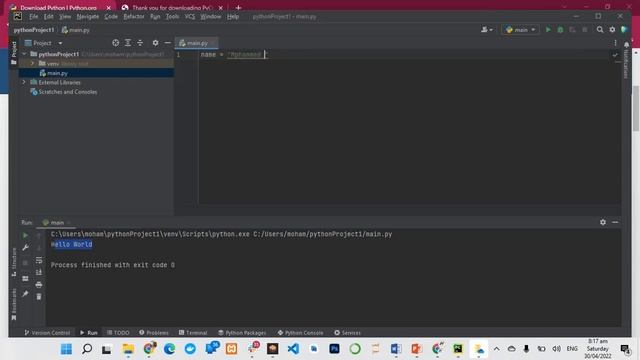
Task: Print the console output
Action: pyautogui.click(x=39, y=284)
